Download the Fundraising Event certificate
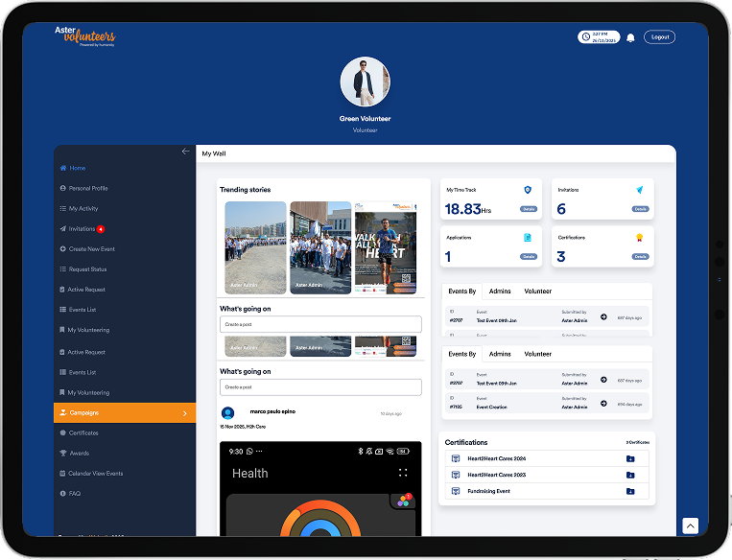This screenshot has width=732, height=560. pos(630,491)
